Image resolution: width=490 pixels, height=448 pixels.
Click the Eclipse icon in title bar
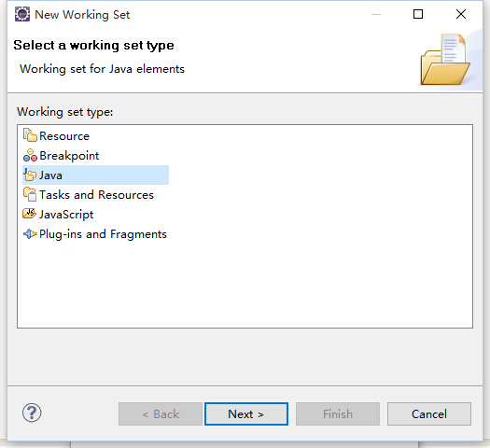(22, 14)
